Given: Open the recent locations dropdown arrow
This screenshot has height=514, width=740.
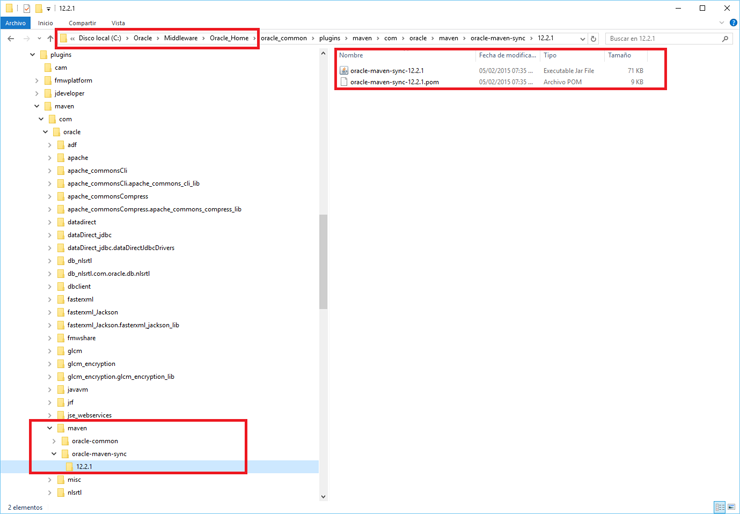Looking at the screenshot, I should click(x=39, y=38).
